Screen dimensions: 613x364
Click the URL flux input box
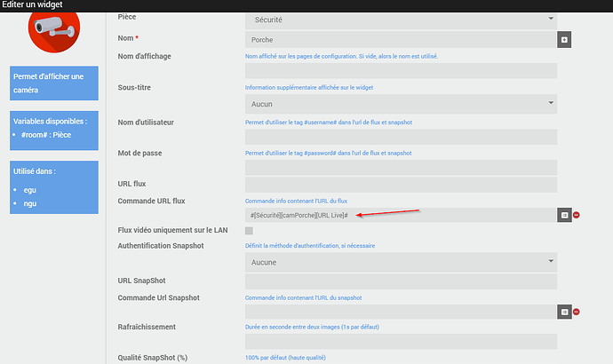click(401, 185)
